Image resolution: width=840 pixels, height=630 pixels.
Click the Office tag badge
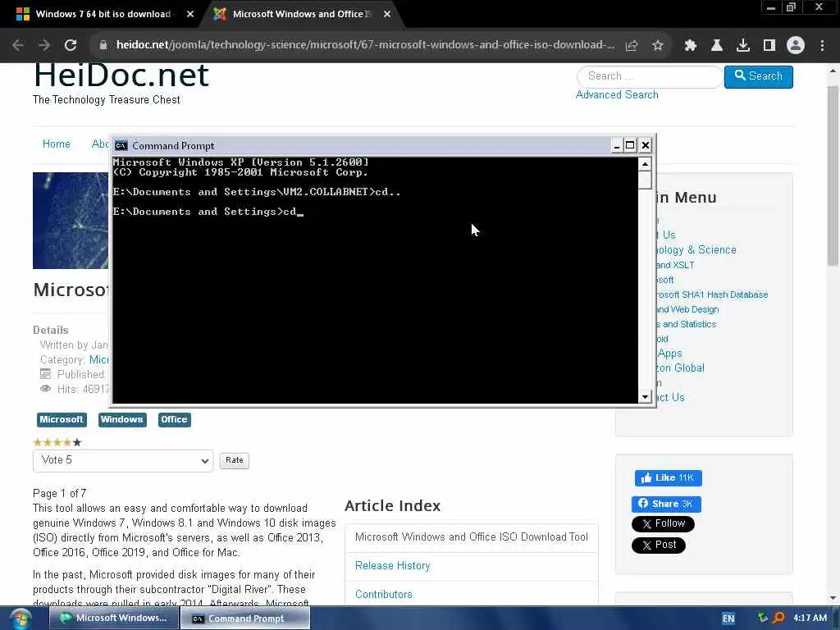[x=174, y=419]
